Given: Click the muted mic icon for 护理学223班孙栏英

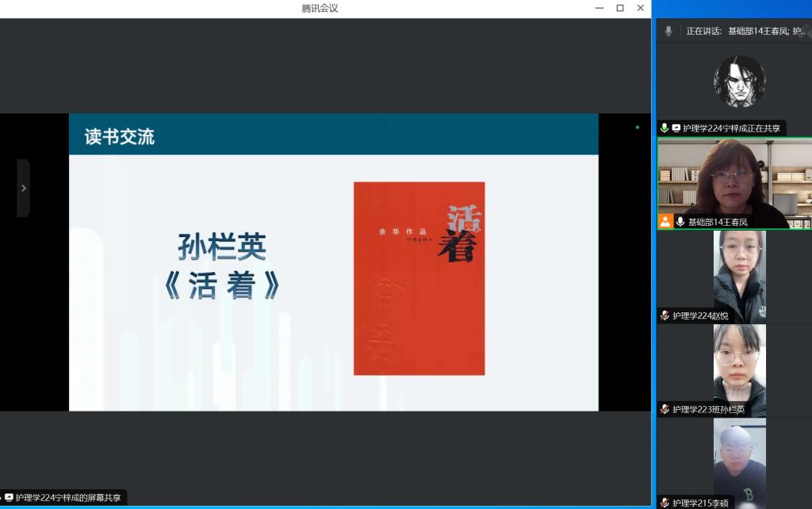Looking at the screenshot, I should (665, 409).
